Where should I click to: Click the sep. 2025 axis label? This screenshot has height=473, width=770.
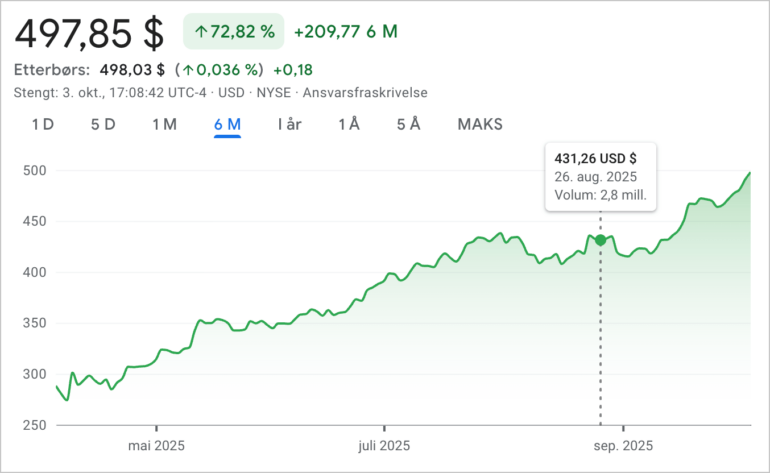[623, 445]
